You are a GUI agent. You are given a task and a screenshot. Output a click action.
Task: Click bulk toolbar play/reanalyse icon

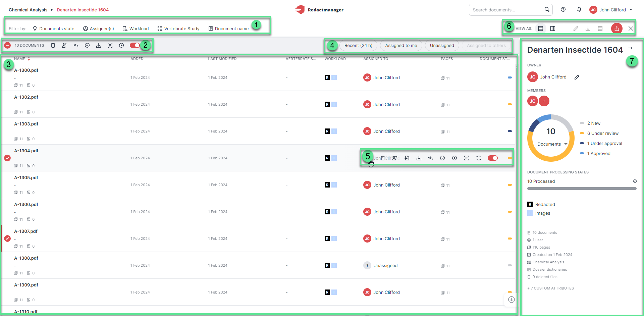click(x=121, y=45)
